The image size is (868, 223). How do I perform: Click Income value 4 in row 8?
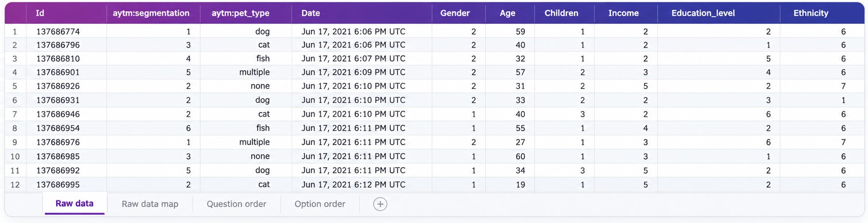pyautogui.click(x=645, y=128)
